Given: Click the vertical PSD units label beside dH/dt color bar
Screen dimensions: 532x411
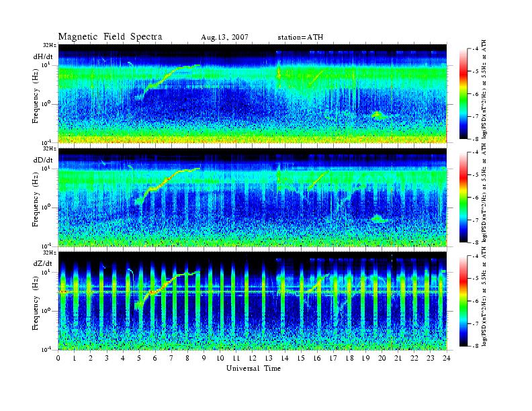Looking at the screenshot, I should [484, 89].
